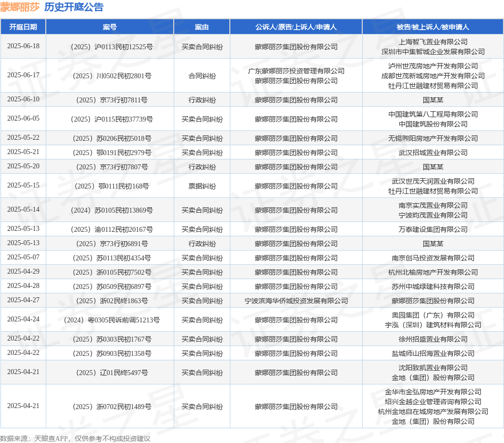Click defendant 万泰建设集团有限公司

[433, 229]
